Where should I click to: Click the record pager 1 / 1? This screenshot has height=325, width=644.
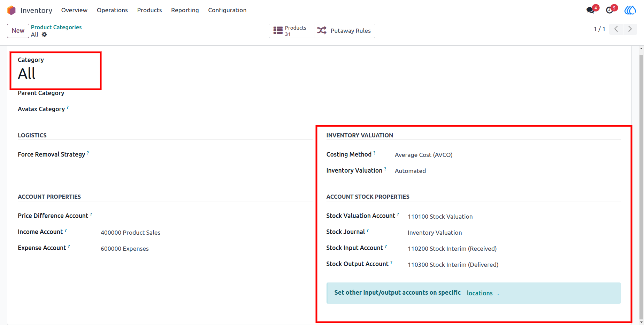[599, 29]
